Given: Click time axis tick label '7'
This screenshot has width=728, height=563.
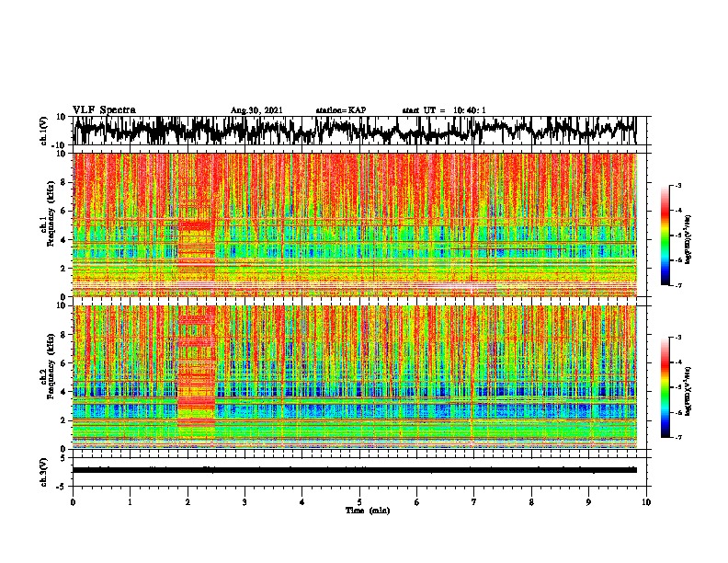Looking at the screenshot, I should click(474, 502).
